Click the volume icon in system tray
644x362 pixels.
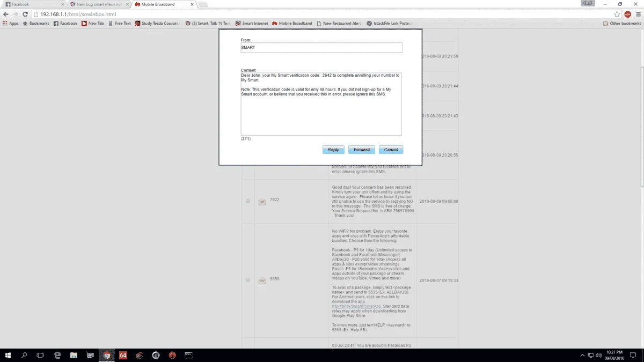click(x=599, y=355)
